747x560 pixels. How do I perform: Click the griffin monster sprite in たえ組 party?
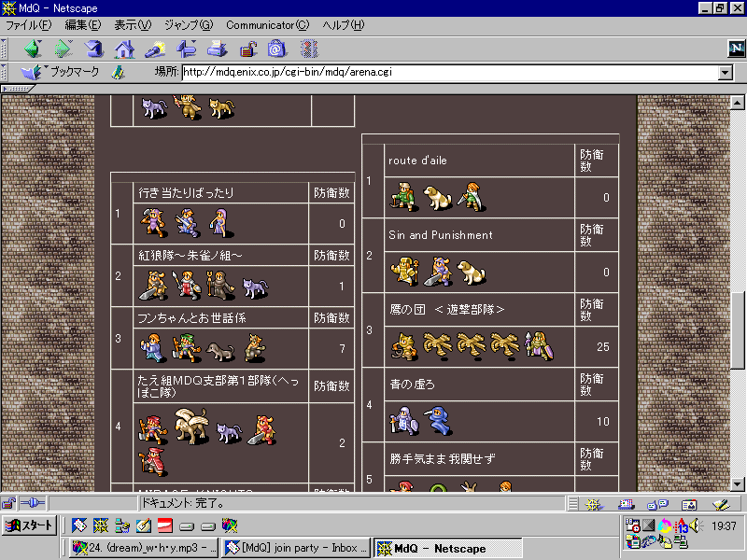(x=191, y=426)
